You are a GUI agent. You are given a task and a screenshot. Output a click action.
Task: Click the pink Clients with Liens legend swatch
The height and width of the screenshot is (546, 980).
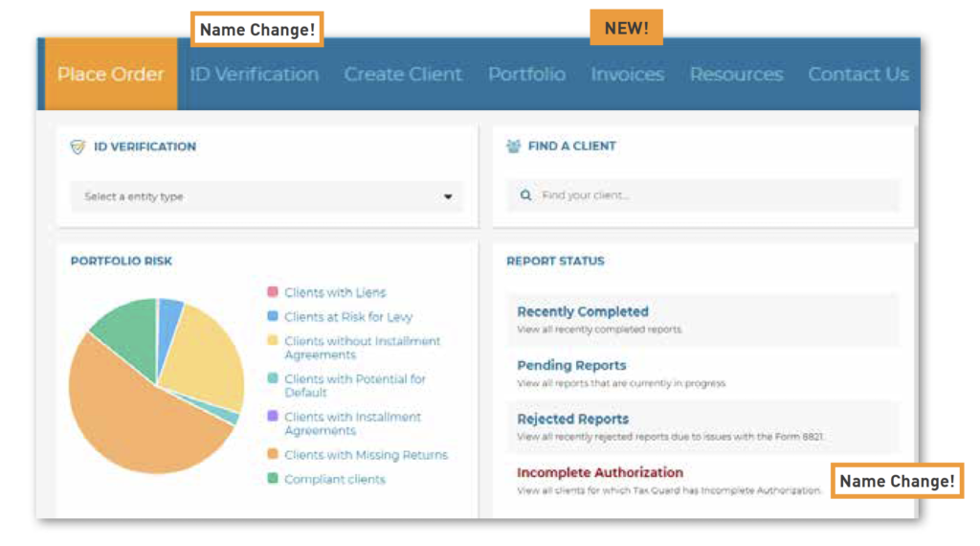(273, 292)
